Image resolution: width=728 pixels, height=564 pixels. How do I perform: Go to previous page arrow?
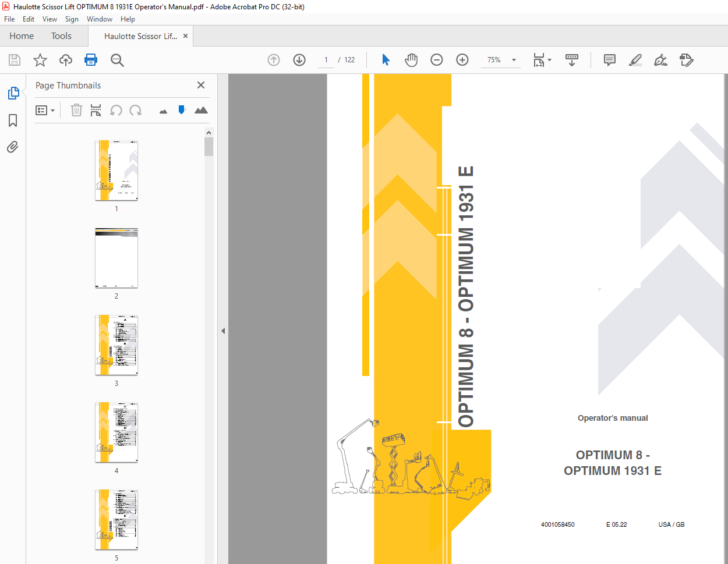[x=274, y=60]
